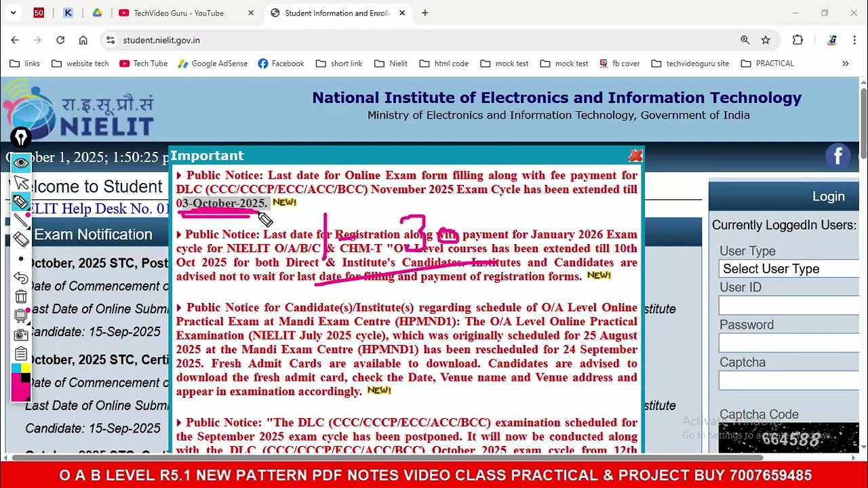Focus the User ID input field
This screenshot has height=488, width=868.
tap(789, 306)
